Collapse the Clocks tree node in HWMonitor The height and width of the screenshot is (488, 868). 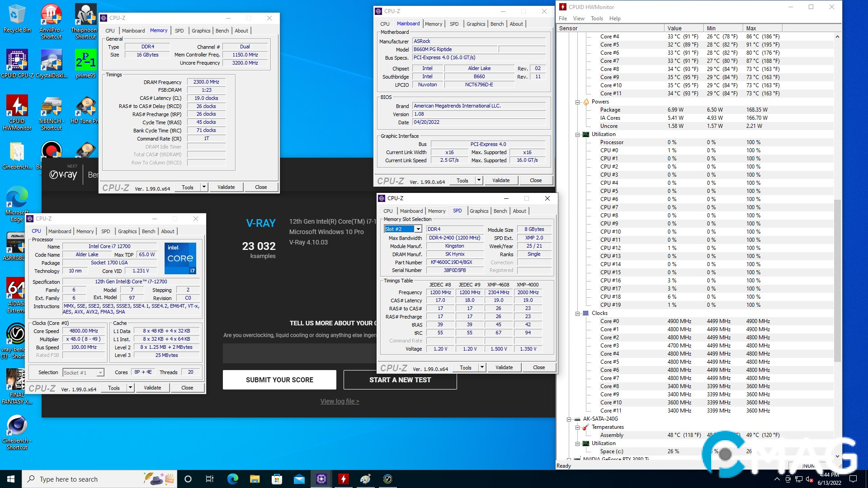click(x=578, y=313)
